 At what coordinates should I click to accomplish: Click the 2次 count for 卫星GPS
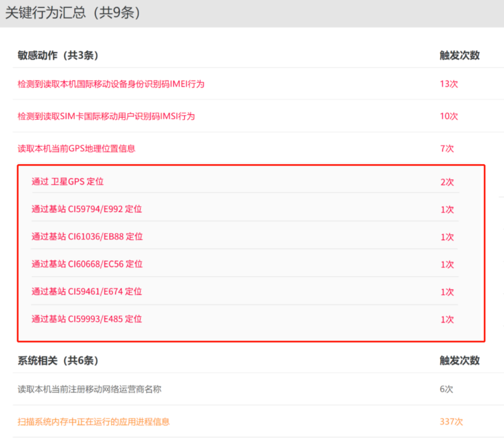tap(447, 182)
